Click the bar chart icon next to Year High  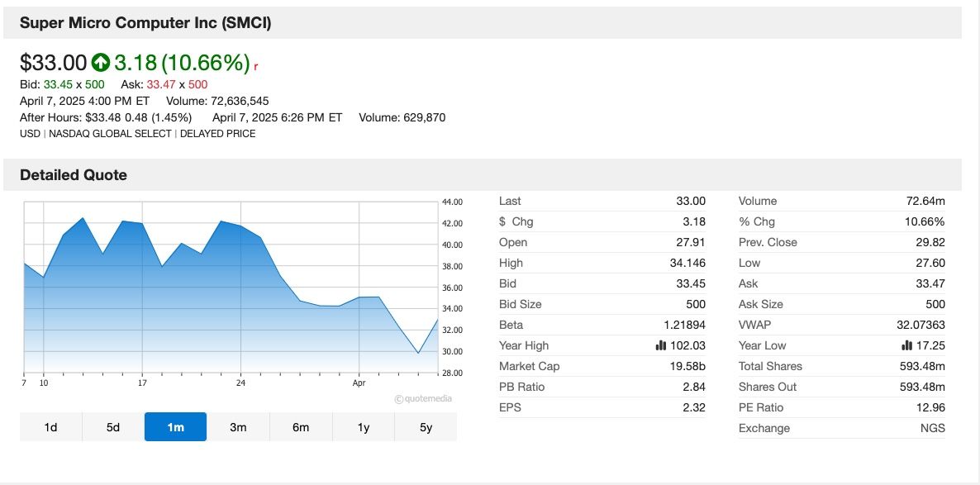pyautogui.click(x=660, y=345)
